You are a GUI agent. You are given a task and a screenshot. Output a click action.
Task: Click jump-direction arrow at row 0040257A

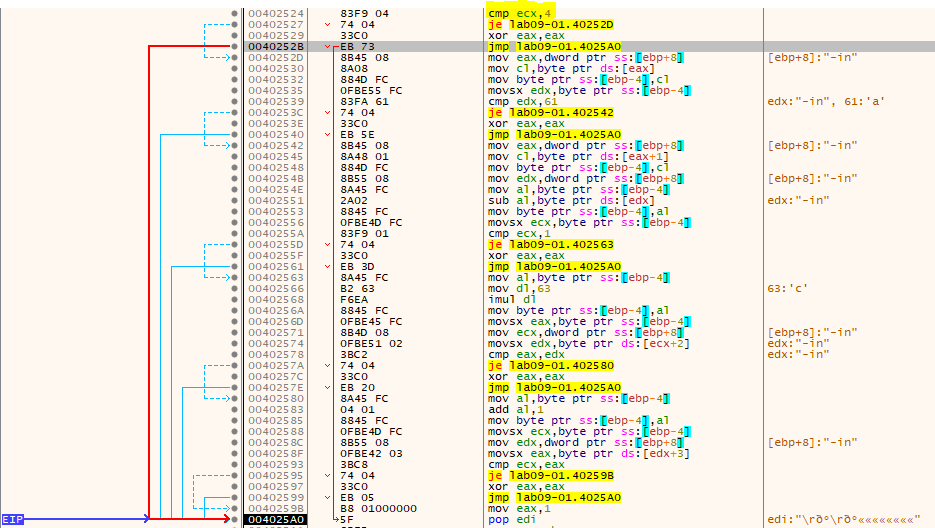click(x=327, y=365)
